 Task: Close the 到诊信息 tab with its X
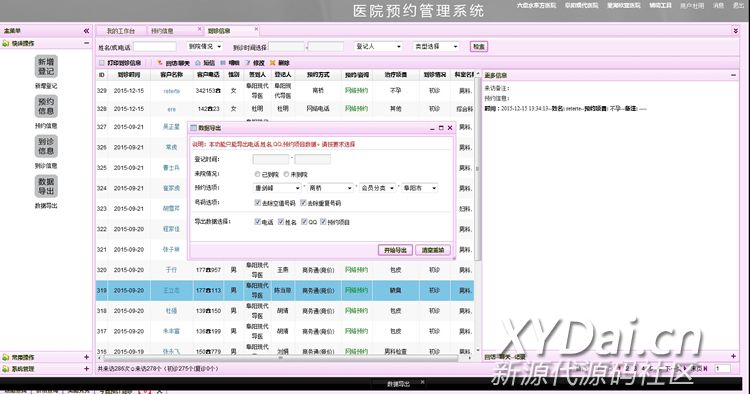click(x=256, y=29)
